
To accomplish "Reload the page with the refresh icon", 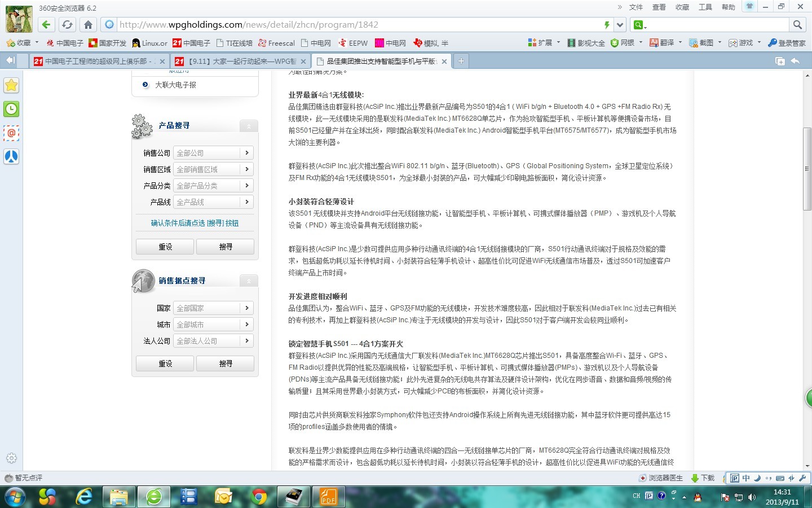I will coord(67,24).
